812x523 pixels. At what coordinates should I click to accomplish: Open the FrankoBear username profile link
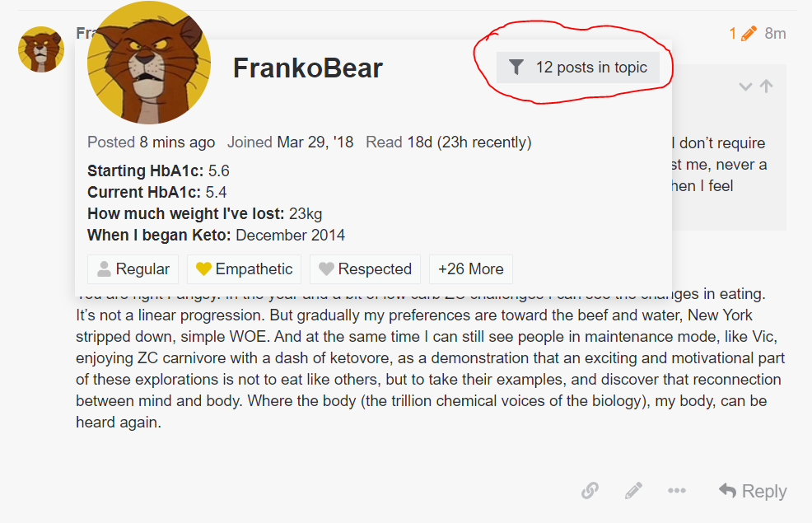click(308, 68)
